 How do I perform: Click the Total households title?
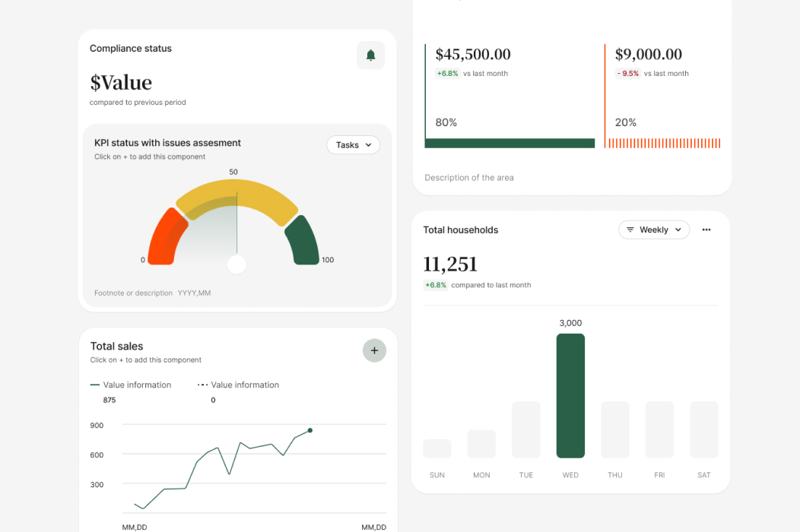click(x=460, y=230)
